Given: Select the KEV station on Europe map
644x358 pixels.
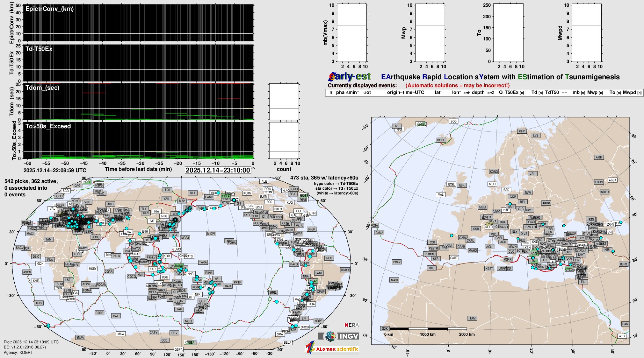Looking at the screenshot, I should [522, 131].
